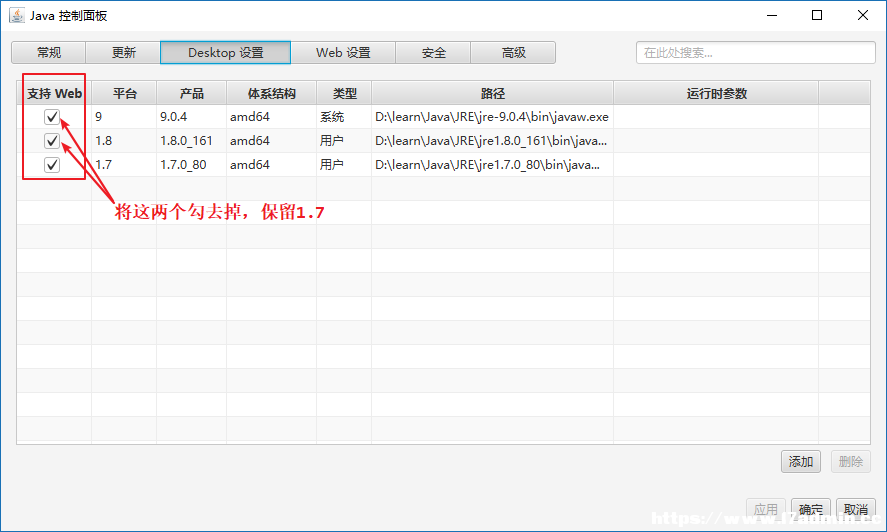Screen dimensions: 887x532
Task: Click the 支持 Web column header
Action: (54, 93)
